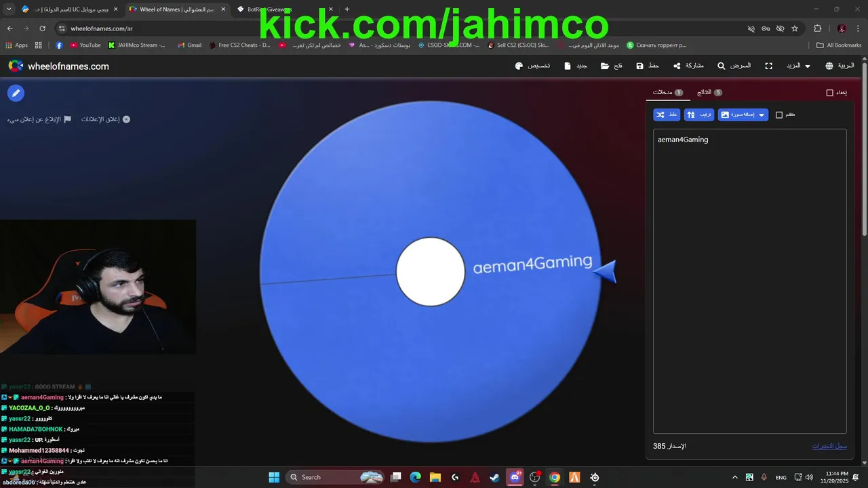Show hidden system tray icons
The width and height of the screenshot is (868, 488).
tap(736, 477)
